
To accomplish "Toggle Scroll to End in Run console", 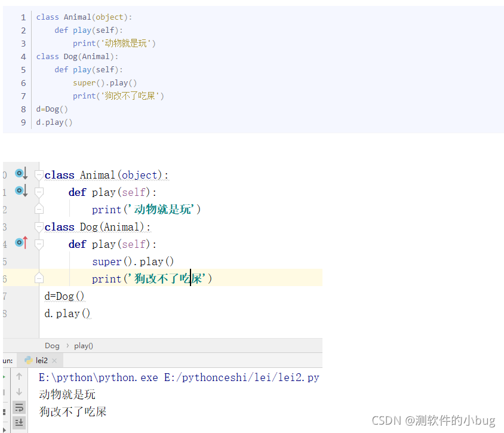I will pos(19,422).
